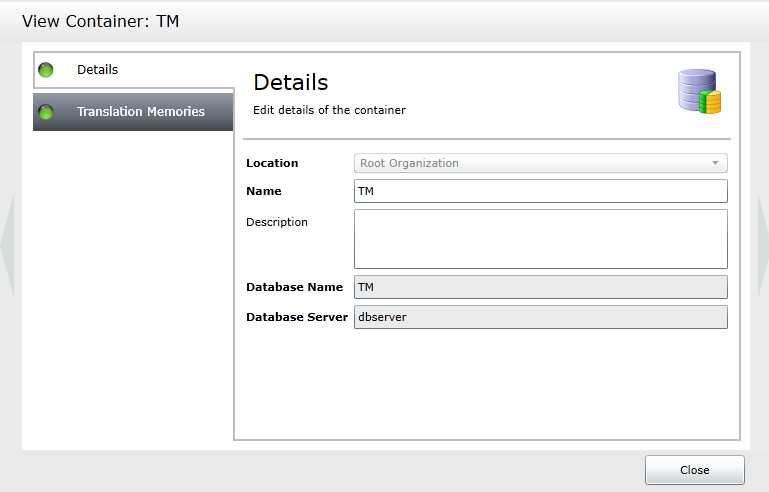Click the Database Server field showing dbserver

click(540, 317)
